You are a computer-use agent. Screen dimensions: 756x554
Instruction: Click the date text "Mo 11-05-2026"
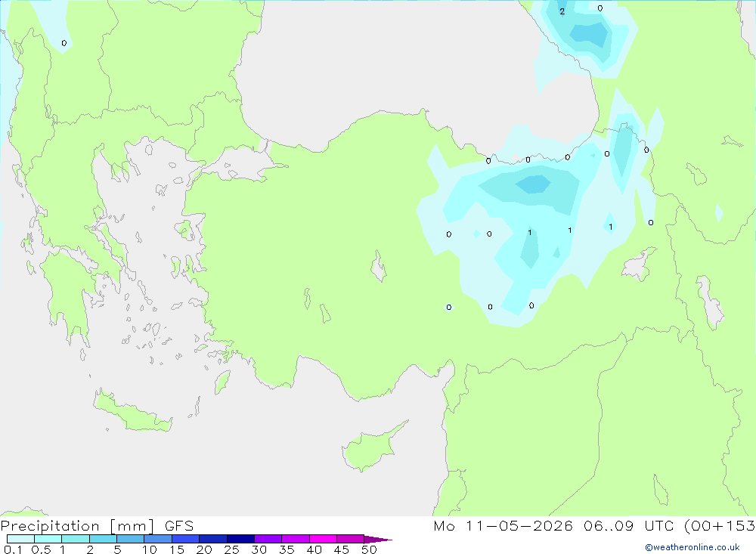click(503, 525)
